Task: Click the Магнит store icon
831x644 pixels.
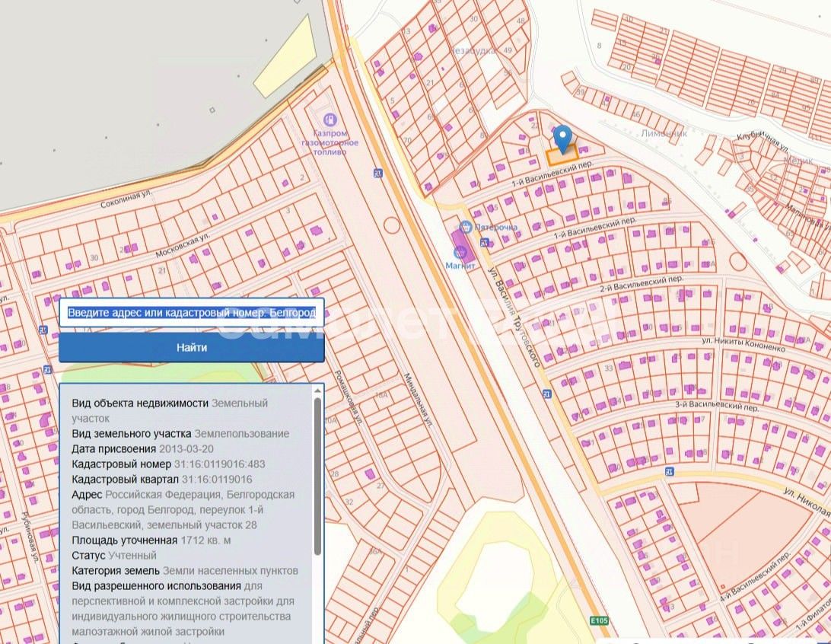Action: (460, 252)
